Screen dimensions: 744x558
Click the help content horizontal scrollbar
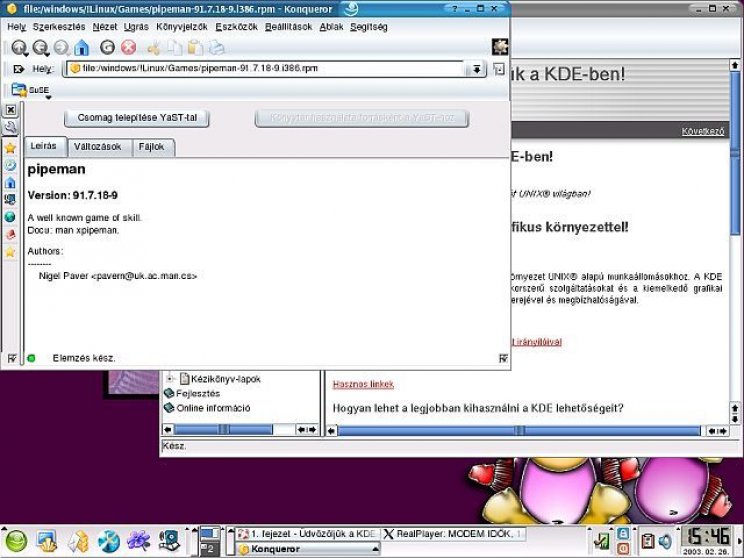point(519,431)
